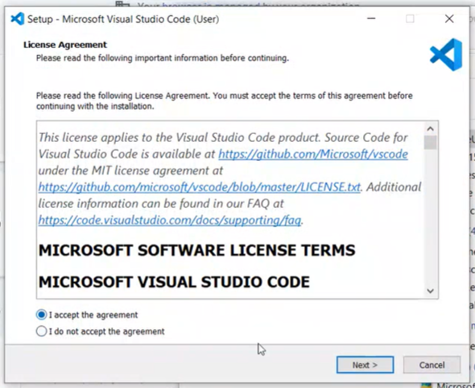475x388 pixels.
Task: Minimize the Setup window
Action: (371, 19)
